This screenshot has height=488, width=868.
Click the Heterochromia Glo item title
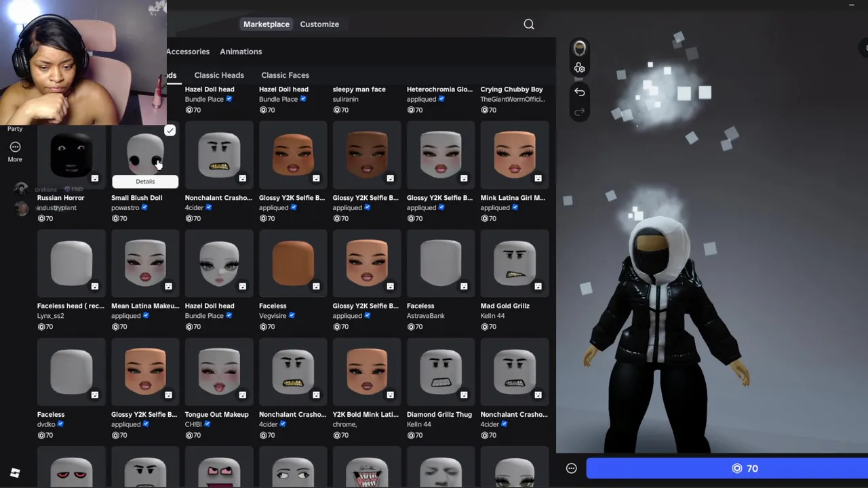(439, 89)
